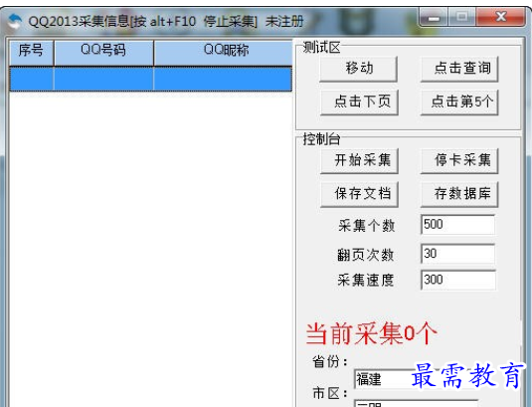Screen dimensions: 532x407
Task: Focus the 翻页次数 input field showing 30
Action: click(458, 254)
